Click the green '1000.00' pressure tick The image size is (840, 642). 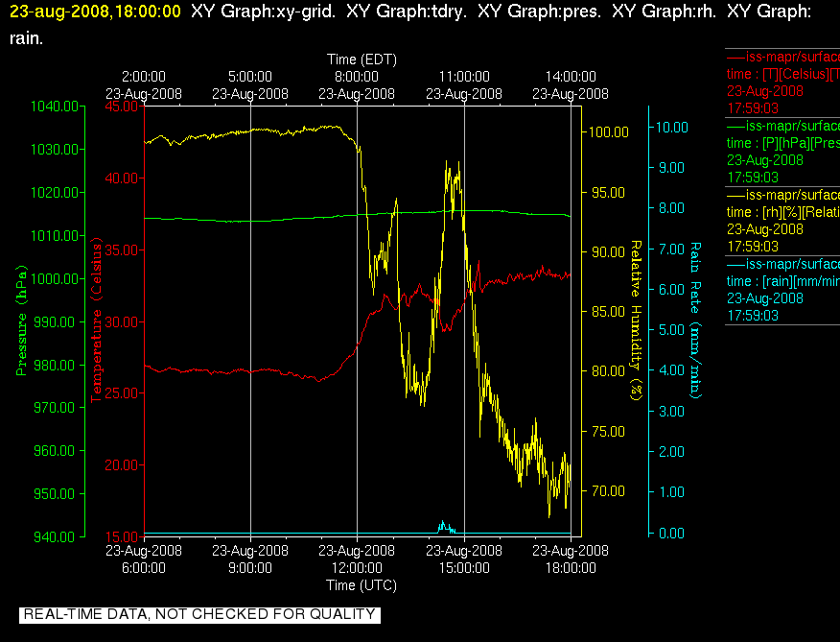tap(55, 278)
